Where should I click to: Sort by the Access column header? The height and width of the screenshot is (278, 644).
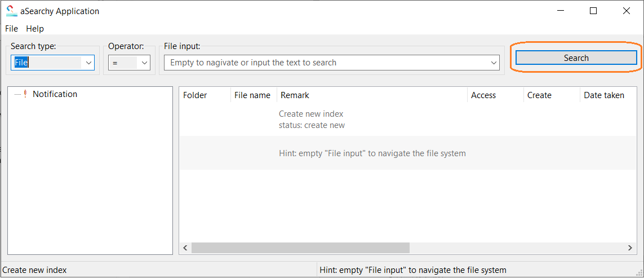(495, 95)
